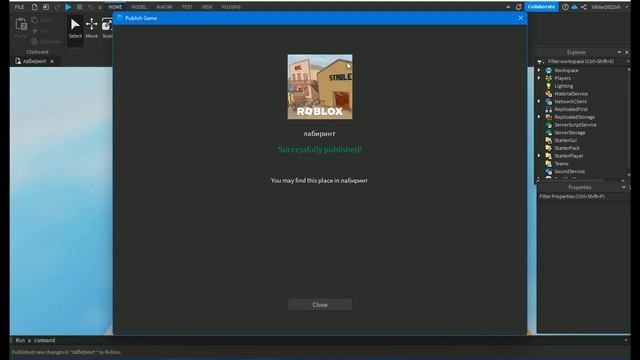
Task: Open the Explorer filter funnel dropdown
Action: (x=540, y=62)
